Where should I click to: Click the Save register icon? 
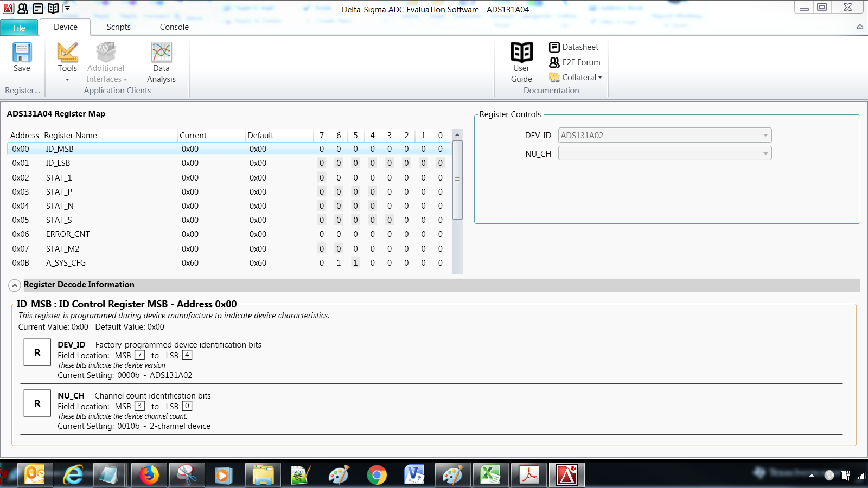22,53
